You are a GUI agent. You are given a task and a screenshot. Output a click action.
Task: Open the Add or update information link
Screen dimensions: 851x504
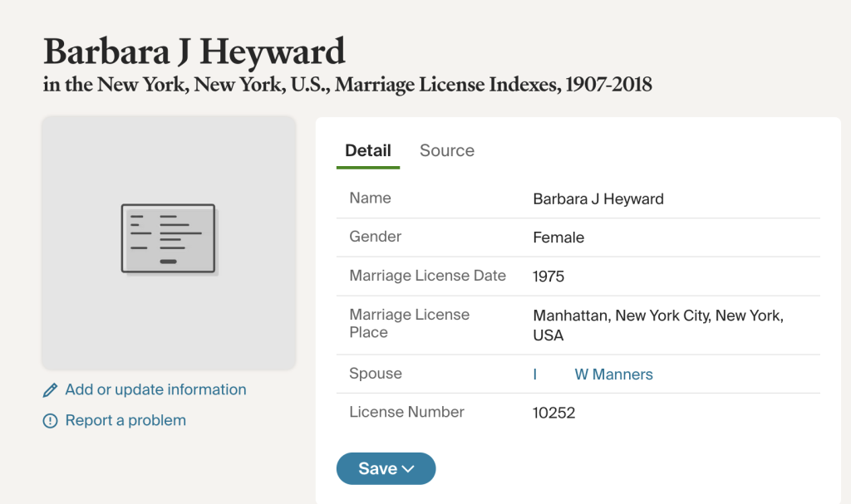[155, 390]
